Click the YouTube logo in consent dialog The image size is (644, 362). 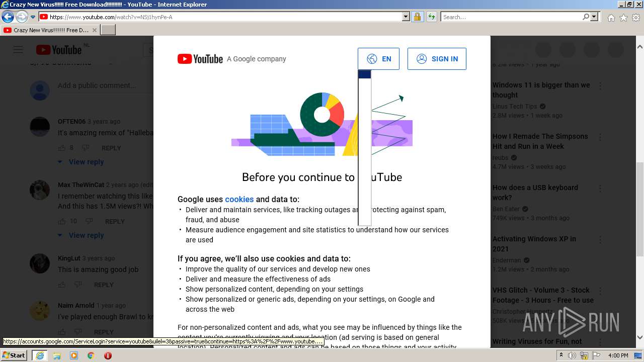tap(200, 59)
